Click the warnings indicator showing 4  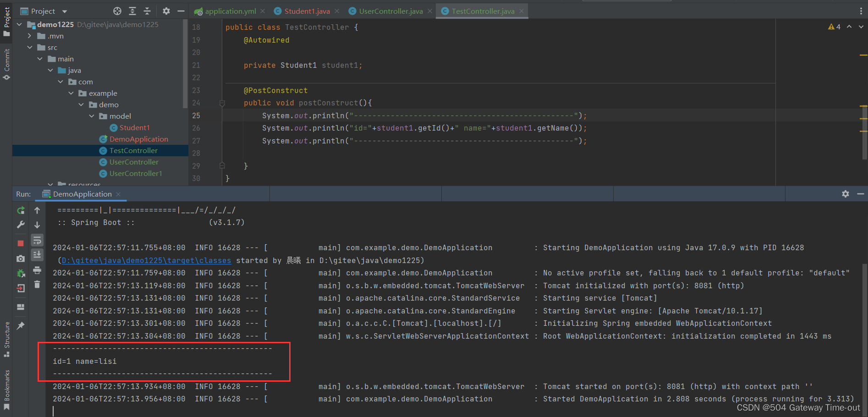pyautogui.click(x=834, y=27)
